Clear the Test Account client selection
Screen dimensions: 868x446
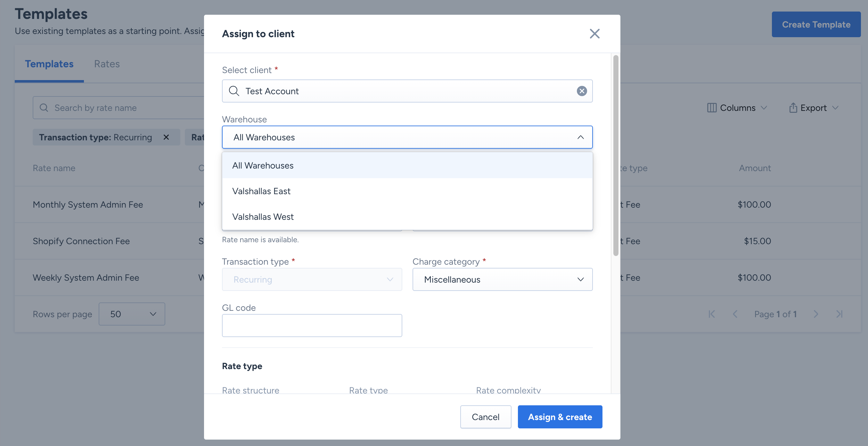[582, 91]
